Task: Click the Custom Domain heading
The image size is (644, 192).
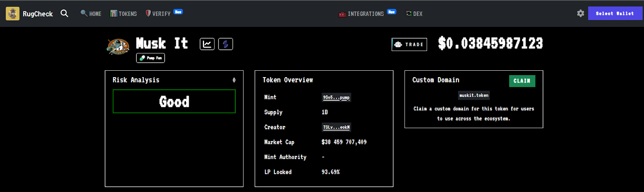Action: pyautogui.click(x=436, y=80)
